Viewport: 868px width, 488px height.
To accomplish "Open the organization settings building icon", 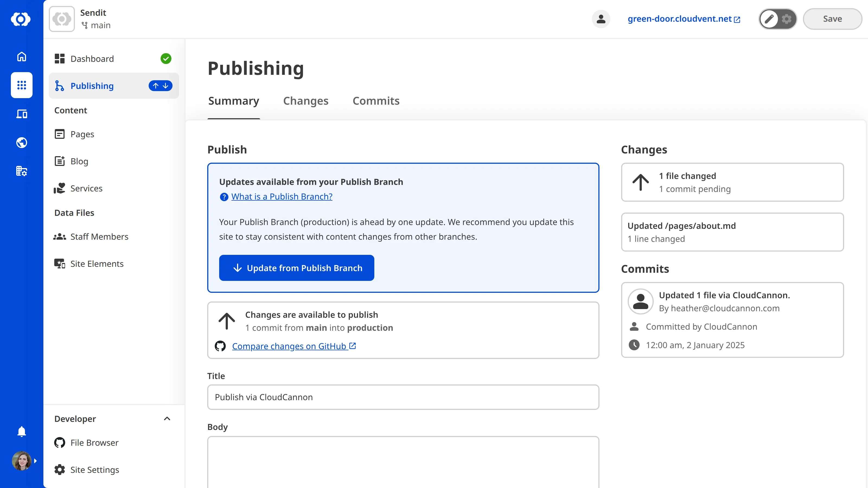I will click(21, 171).
